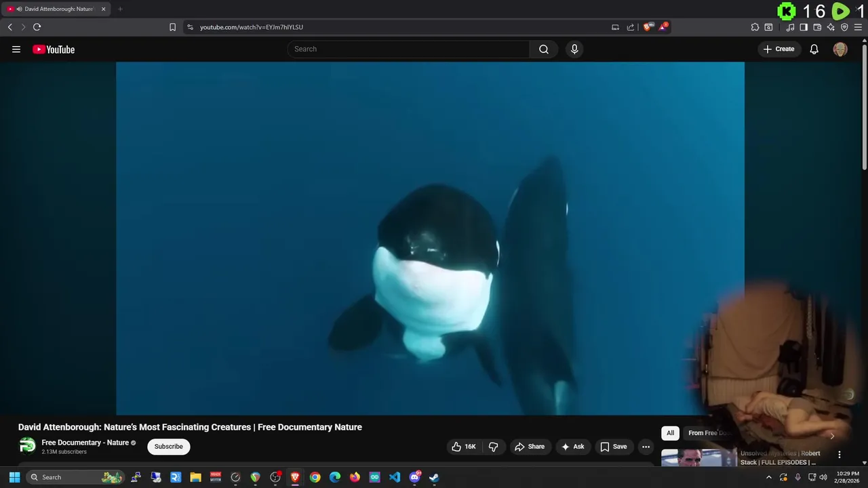The height and width of the screenshot is (488, 868).
Task: Open more actions three-dot menu under video
Action: click(x=646, y=447)
